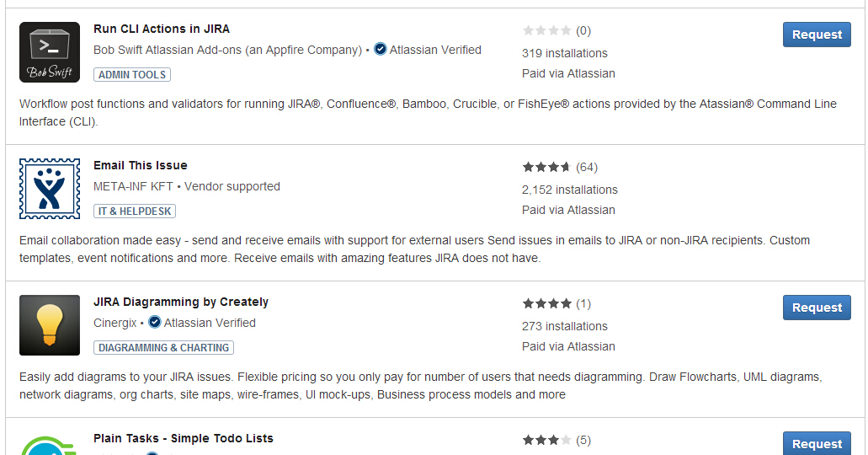The width and height of the screenshot is (868, 455).
Task: Request the JIRA Diagramming by Creately add-on
Action: pos(817,308)
